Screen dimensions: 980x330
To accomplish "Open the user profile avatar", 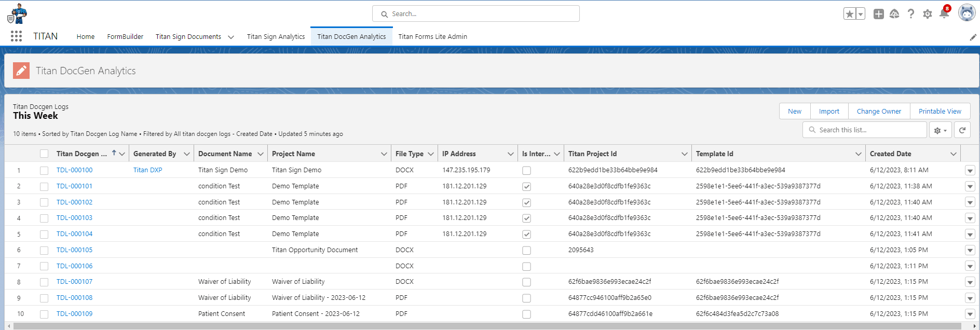I will click(966, 13).
